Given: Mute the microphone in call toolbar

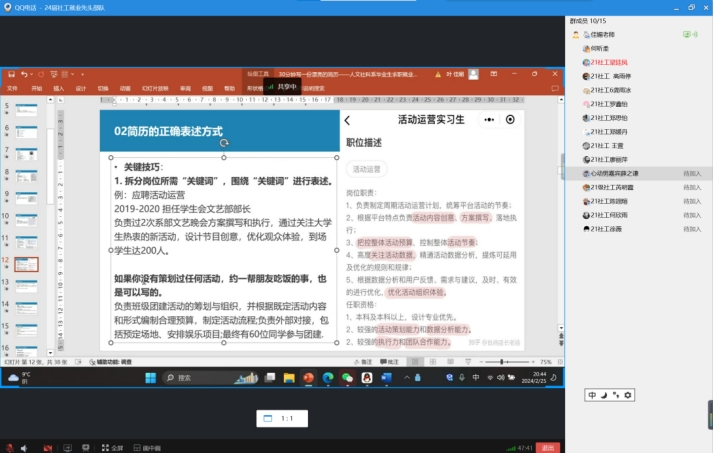Looking at the screenshot, I should coord(9,447).
